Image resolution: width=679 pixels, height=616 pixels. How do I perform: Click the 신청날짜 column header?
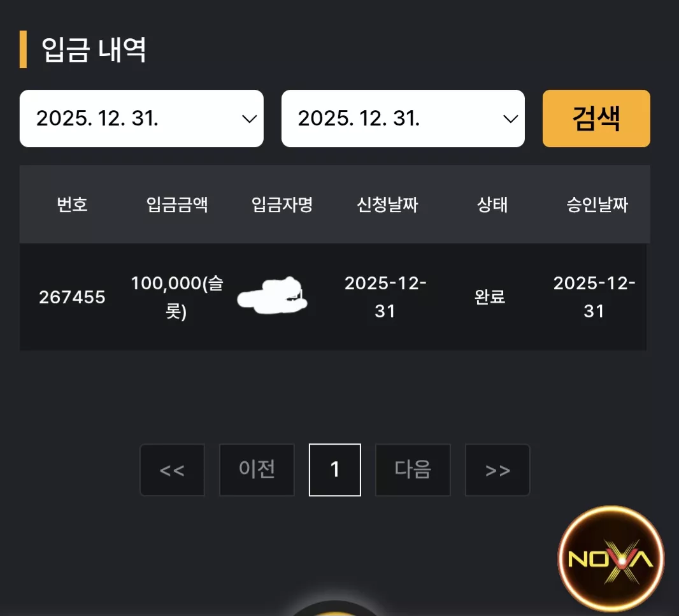point(387,204)
